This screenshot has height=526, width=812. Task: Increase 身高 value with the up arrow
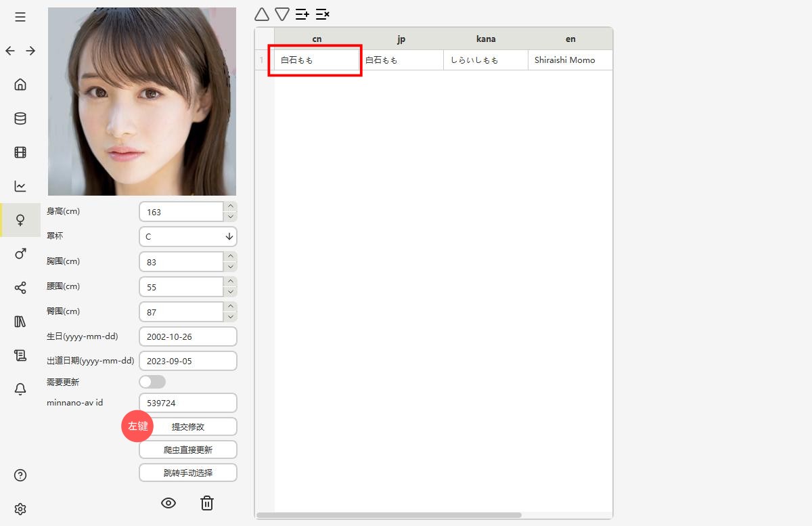(231, 206)
